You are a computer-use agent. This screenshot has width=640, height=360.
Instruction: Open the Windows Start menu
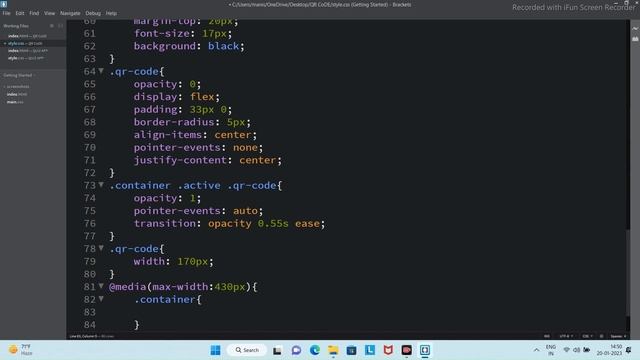(215, 350)
